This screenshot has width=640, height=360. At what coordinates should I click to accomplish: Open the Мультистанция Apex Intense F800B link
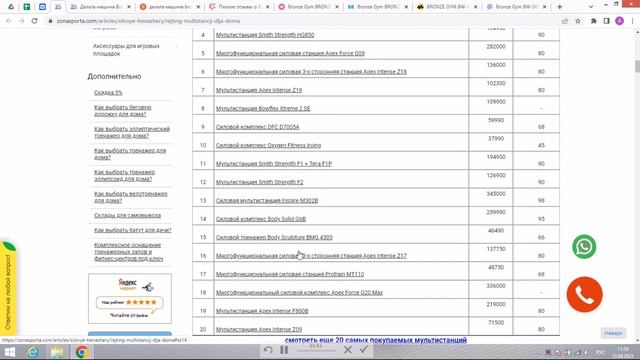(262, 311)
